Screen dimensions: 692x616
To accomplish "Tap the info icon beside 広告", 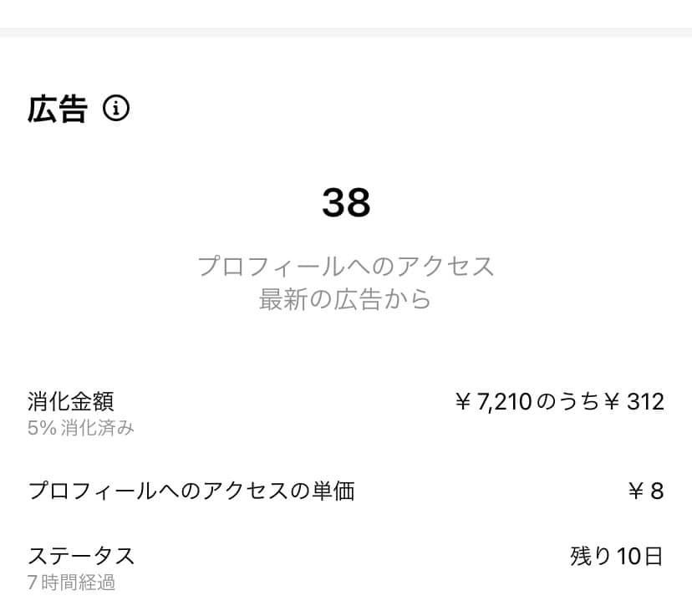I will coord(116,109).
